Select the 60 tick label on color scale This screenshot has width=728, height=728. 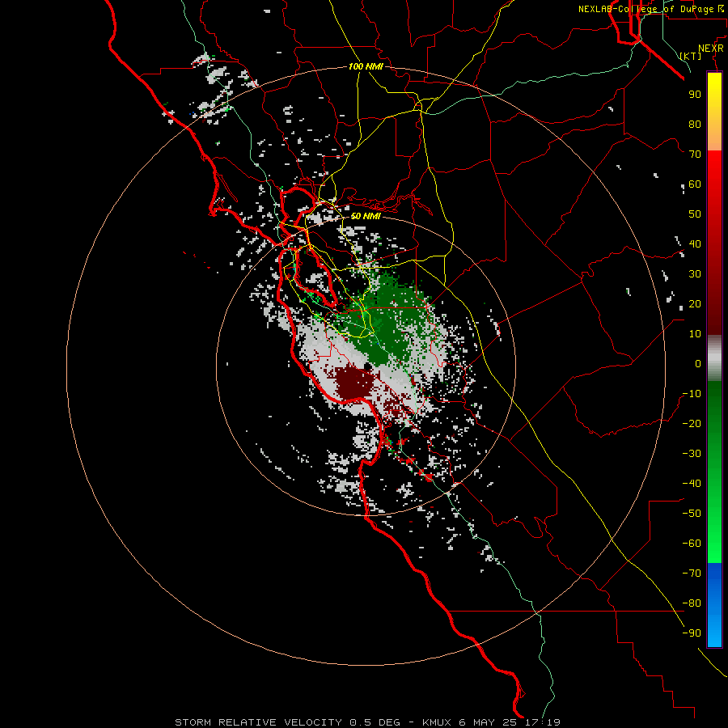click(695, 184)
